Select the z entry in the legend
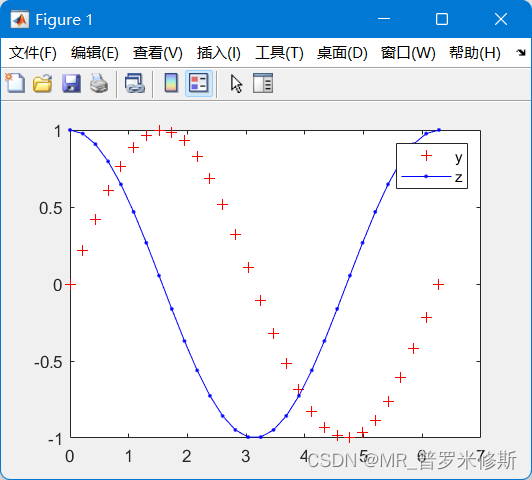The width and height of the screenshot is (532, 480). point(458,177)
